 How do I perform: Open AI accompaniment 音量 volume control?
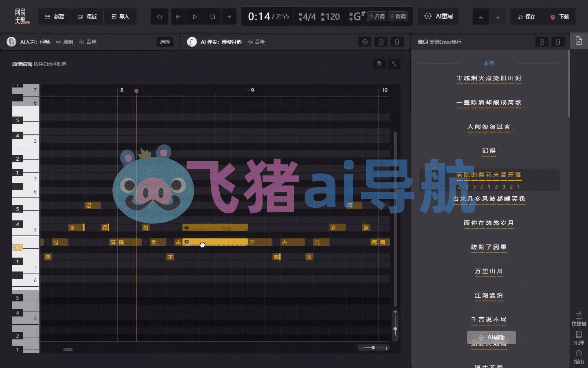[256, 42]
